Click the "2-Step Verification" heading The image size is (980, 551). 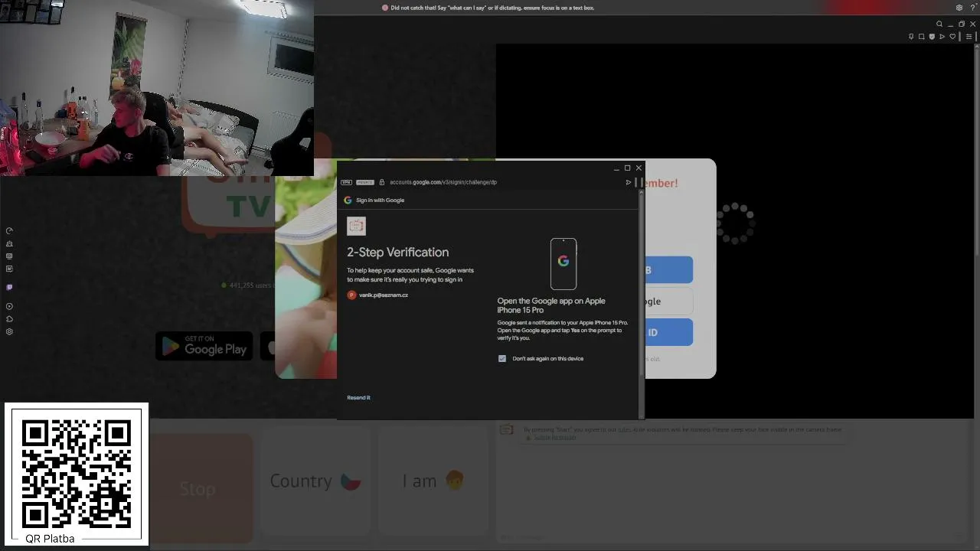(x=398, y=253)
